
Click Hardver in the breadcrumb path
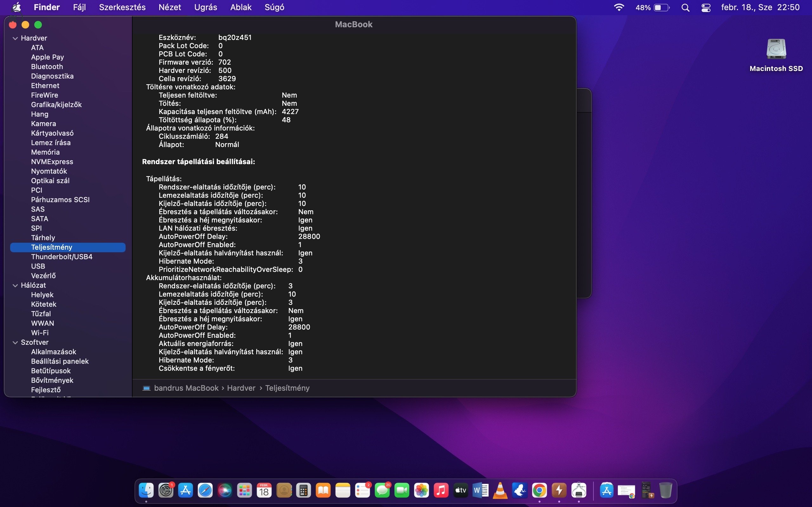click(x=241, y=388)
